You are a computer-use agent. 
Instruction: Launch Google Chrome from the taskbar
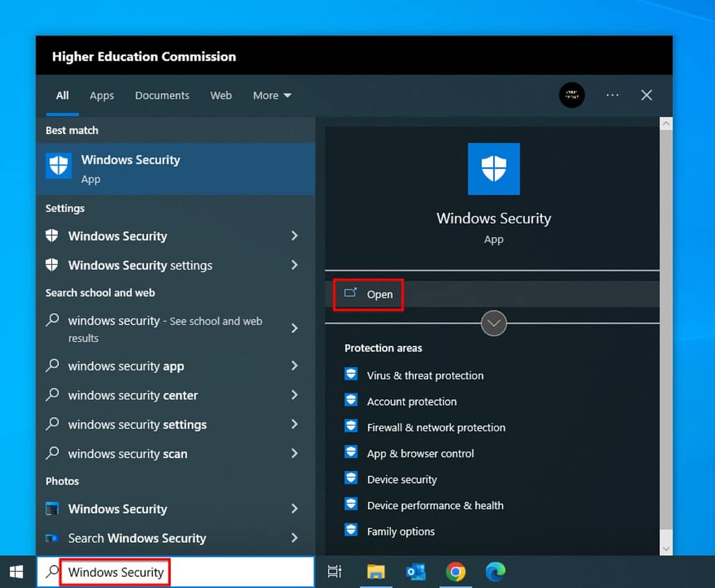click(455, 571)
